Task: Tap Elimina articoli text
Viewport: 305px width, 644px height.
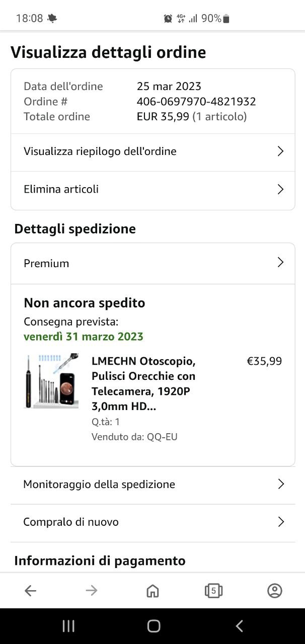Action: (61, 189)
